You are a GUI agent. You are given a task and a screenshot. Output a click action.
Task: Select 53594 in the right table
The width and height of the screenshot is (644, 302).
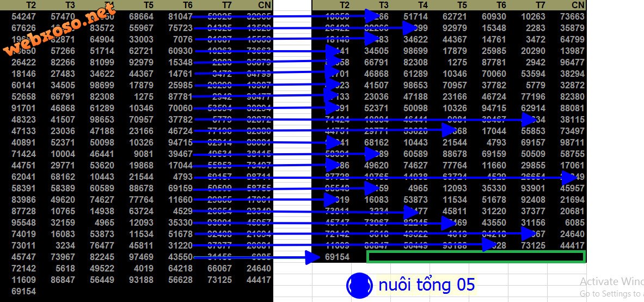click(x=533, y=74)
